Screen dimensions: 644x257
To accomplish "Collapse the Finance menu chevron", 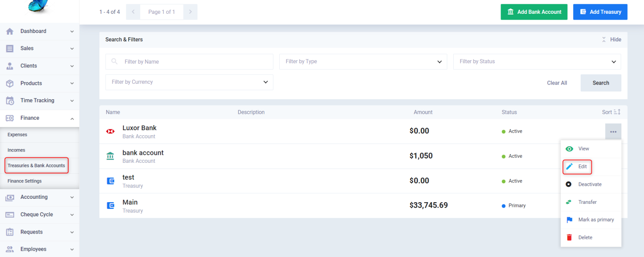I will [x=72, y=118].
